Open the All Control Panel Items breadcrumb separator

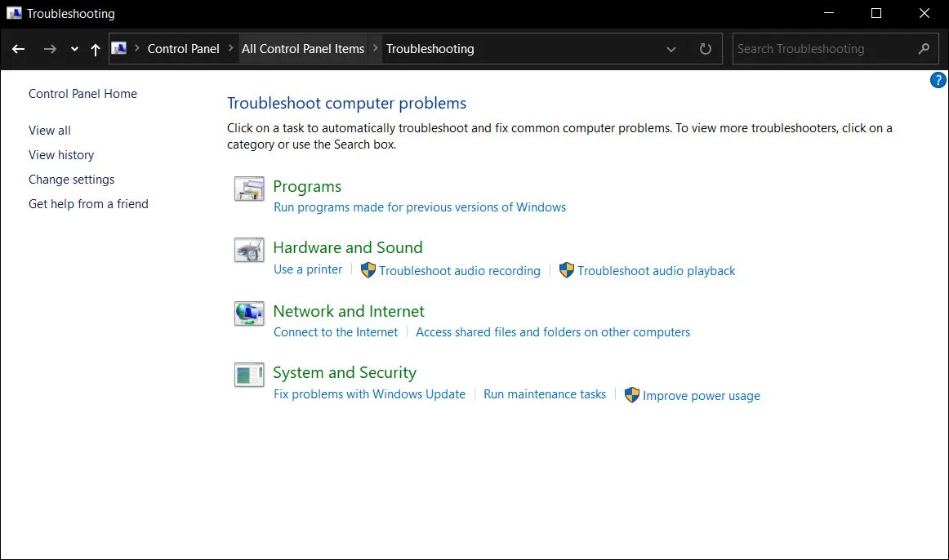375,48
